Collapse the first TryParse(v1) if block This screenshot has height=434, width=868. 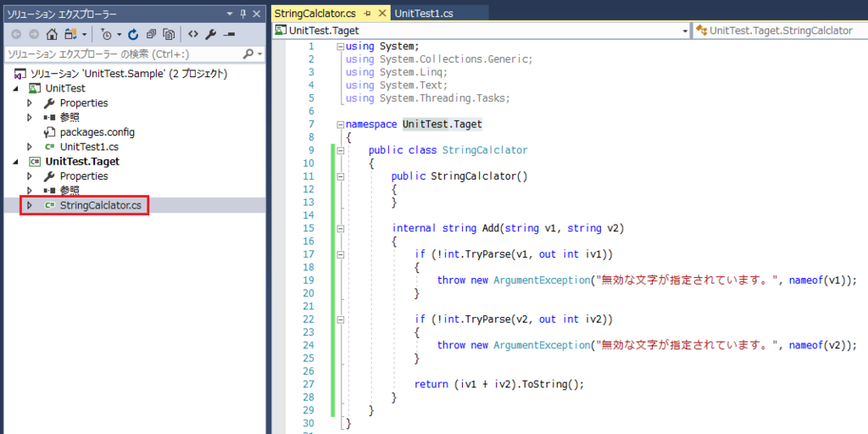click(341, 254)
